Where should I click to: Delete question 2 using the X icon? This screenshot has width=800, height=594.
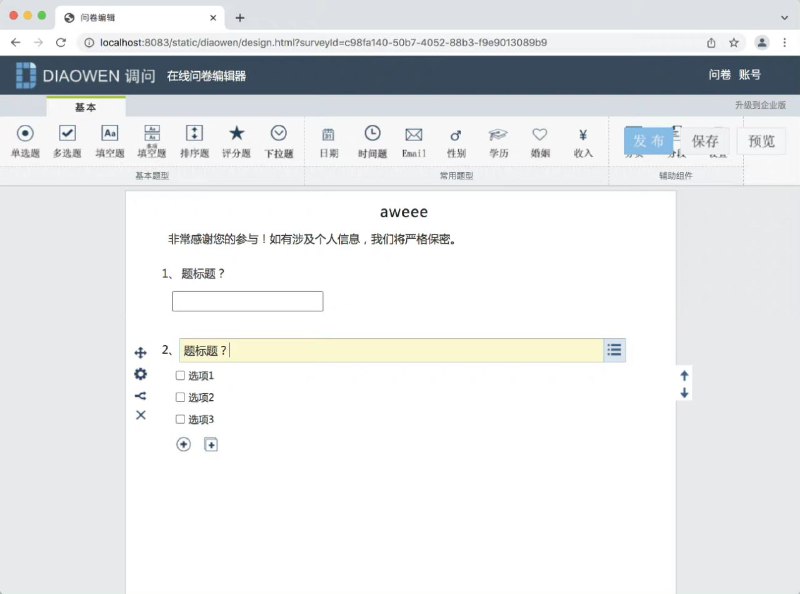[139, 416]
